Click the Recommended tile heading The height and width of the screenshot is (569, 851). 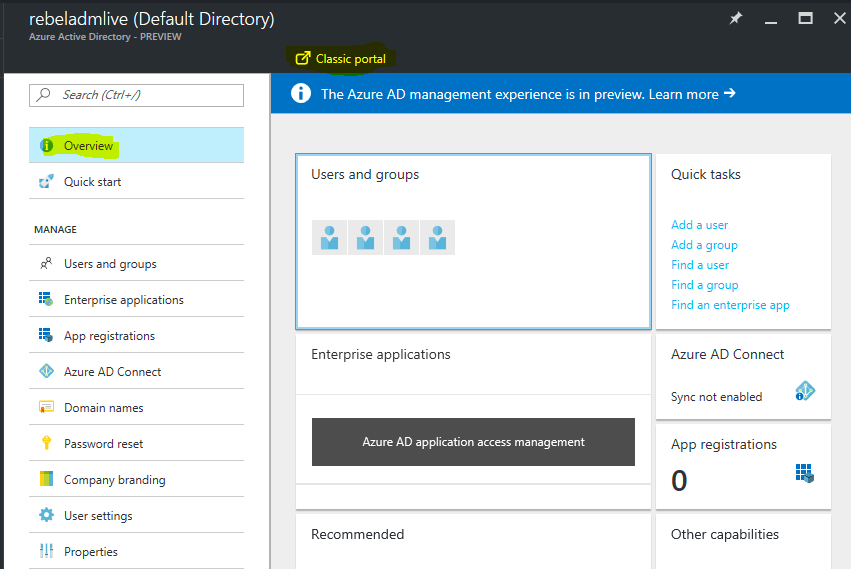[357, 534]
